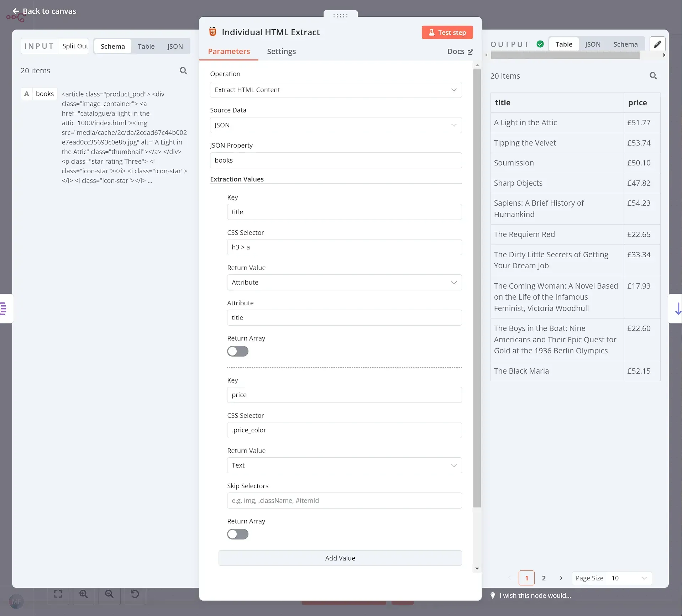
Task: Open Return Value Text dropdown
Action: click(344, 465)
